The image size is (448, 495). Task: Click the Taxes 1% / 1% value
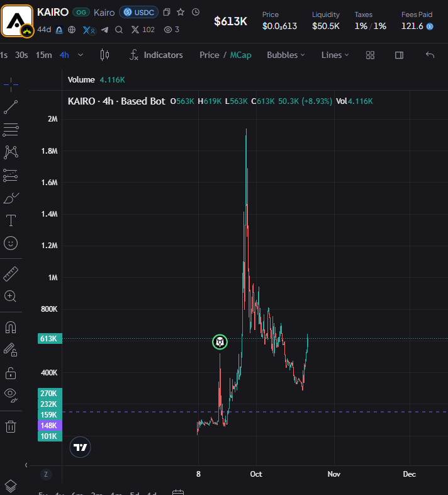371,26
